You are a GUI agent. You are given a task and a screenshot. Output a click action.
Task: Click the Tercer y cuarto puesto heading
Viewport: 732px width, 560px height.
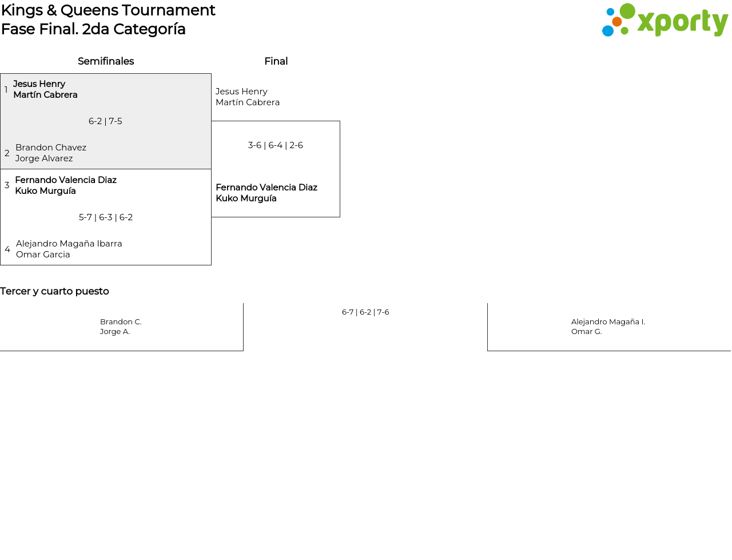(x=54, y=291)
